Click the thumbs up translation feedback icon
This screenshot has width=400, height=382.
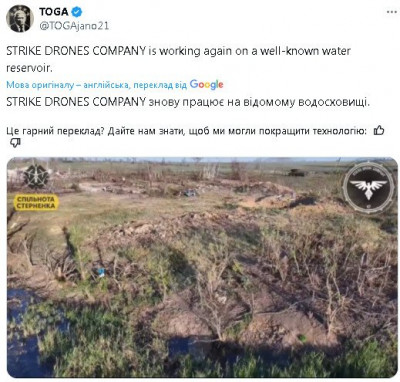[379, 131]
